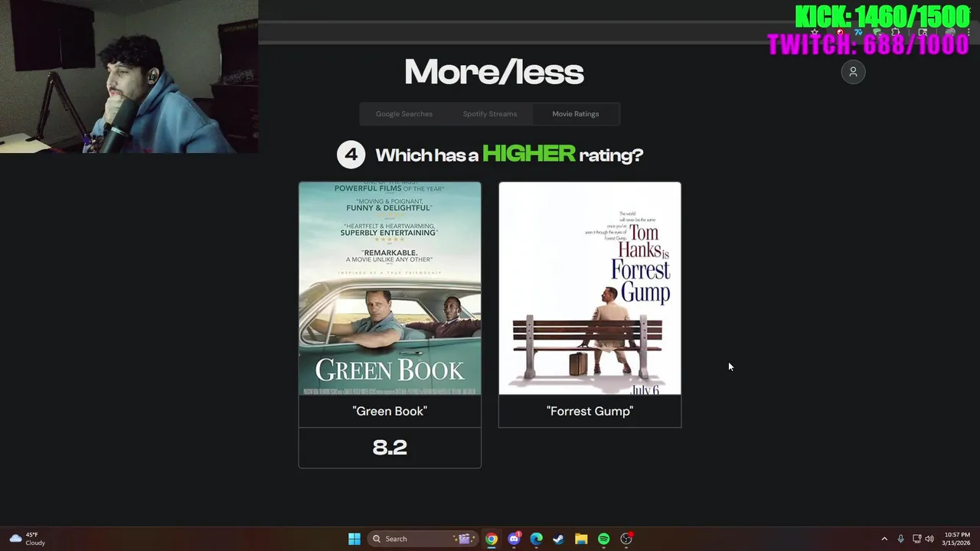Click the "Green Book" title label

(x=390, y=411)
